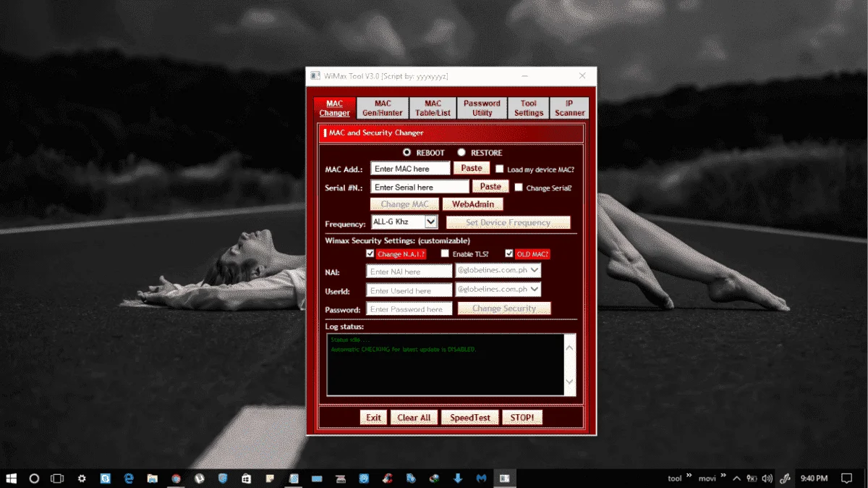Switch to the MAC Table/List tab
The width and height of the screenshot is (868, 488).
(433, 108)
